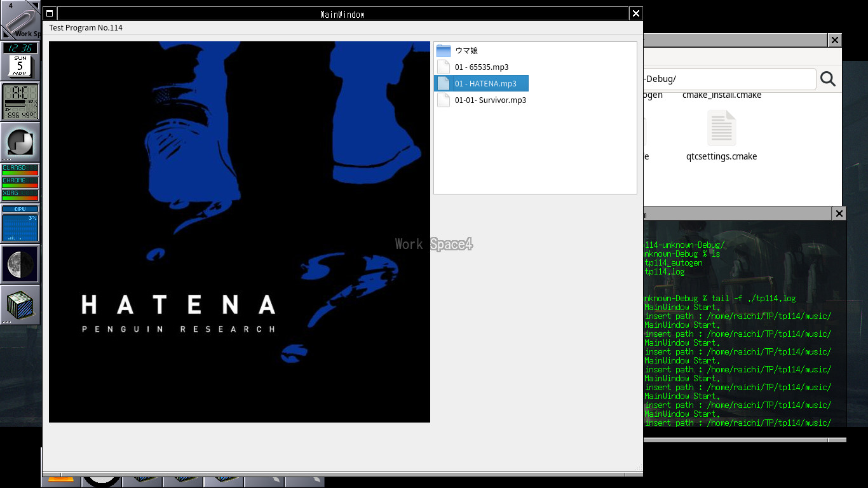Select the CLANGD process bar in dock monitor
Viewport: 868px width, 488px height.
click(x=20, y=170)
